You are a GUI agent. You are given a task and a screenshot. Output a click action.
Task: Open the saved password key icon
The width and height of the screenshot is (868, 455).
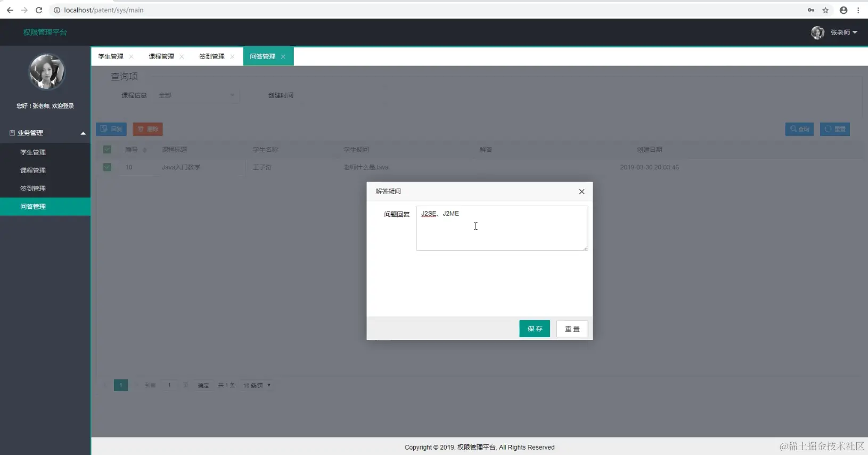coord(811,10)
